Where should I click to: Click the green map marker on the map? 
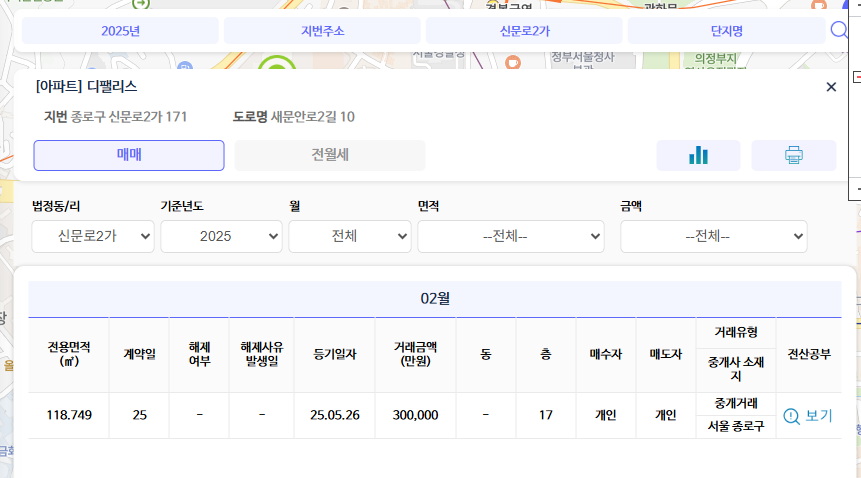pyautogui.click(x=277, y=62)
